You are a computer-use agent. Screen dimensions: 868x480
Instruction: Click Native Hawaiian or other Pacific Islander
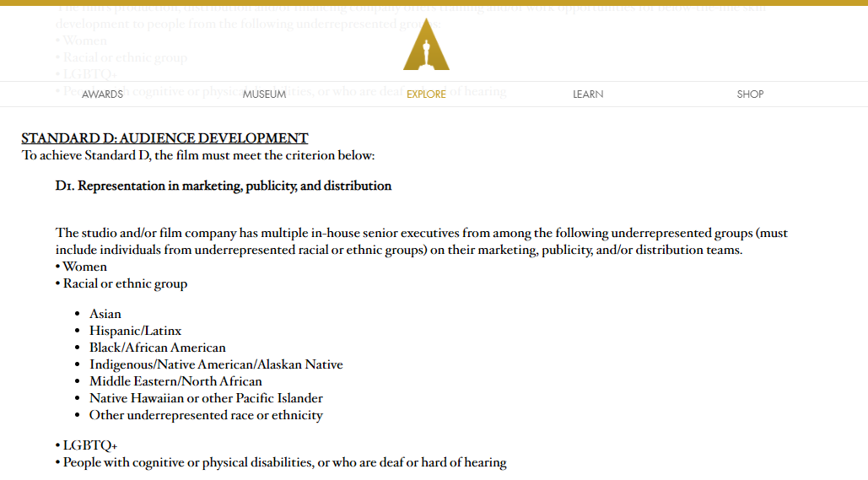tap(206, 398)
